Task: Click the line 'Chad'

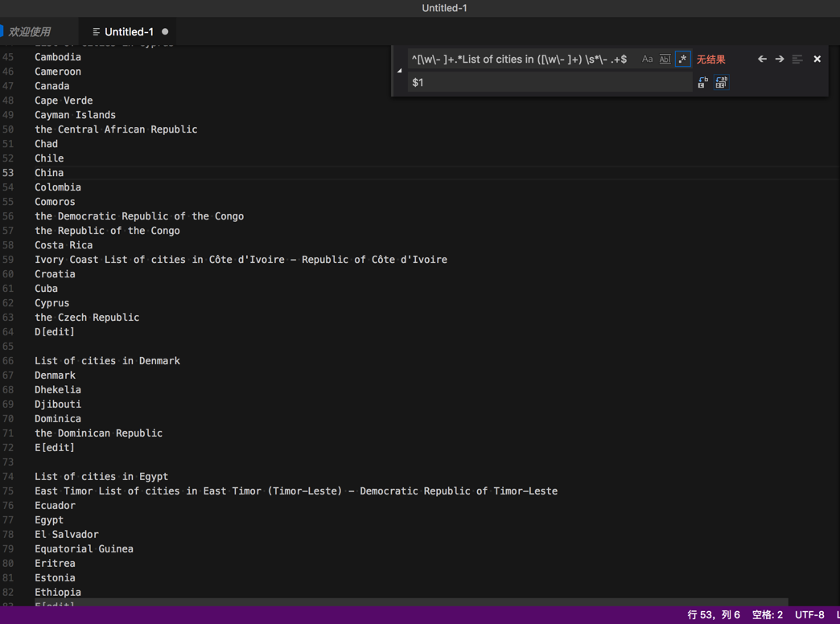Action: 46,144
